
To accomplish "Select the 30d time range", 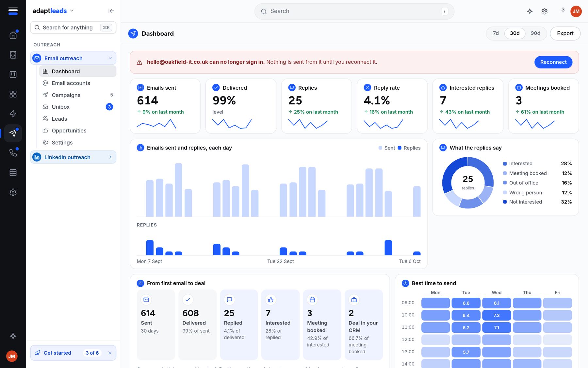I will (515, 33).
